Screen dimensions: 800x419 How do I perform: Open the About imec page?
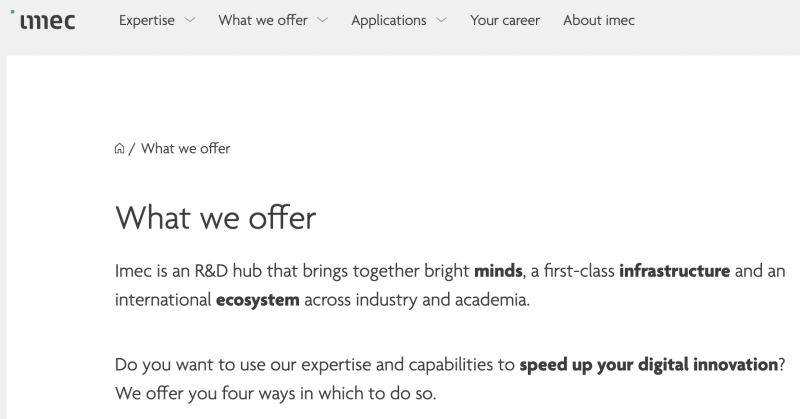coord(598,20)
